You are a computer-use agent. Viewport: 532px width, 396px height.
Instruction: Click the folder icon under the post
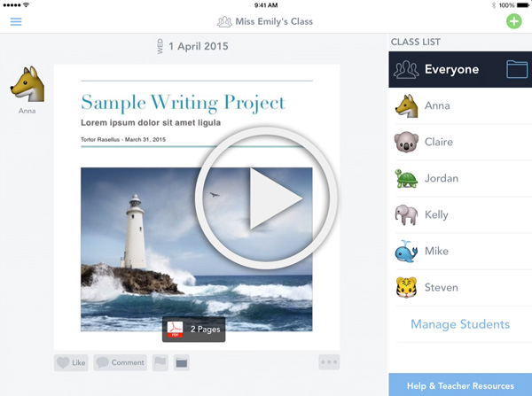click(182, 362)
